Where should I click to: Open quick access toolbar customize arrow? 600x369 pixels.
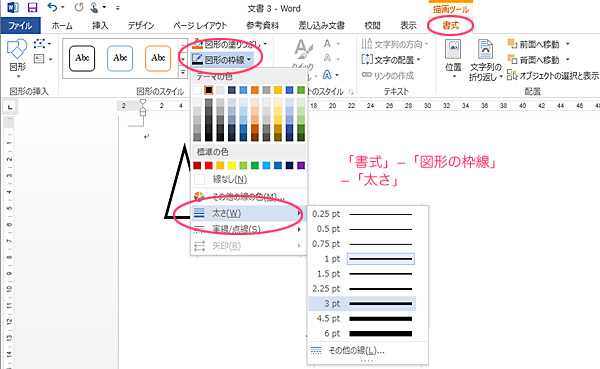click(x=117, y=8)
